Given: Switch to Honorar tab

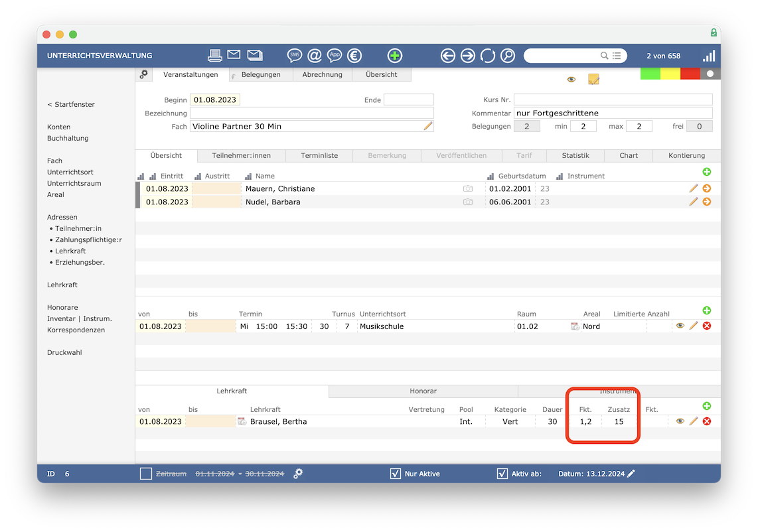Looking at the screenshot, I should point(423,391).
